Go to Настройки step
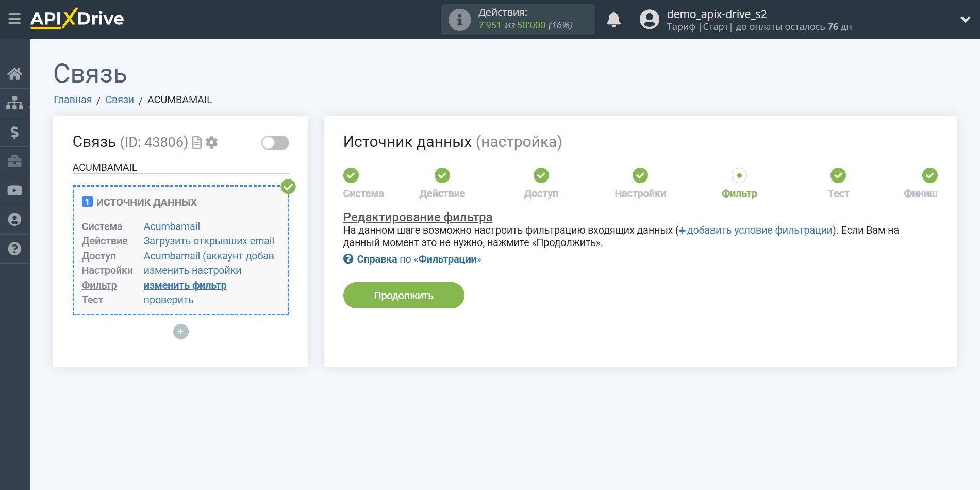Screen dimensions: 980x490 coord(640,175)
